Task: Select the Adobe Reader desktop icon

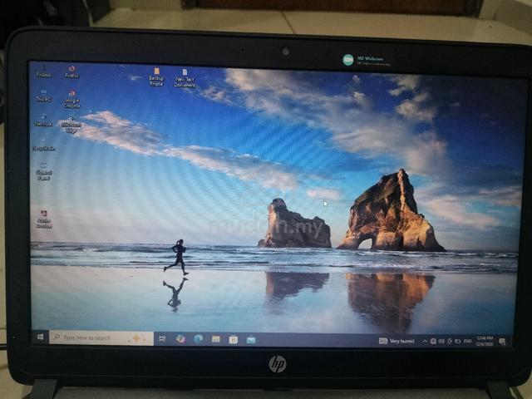Action: [x=44, y=219]
